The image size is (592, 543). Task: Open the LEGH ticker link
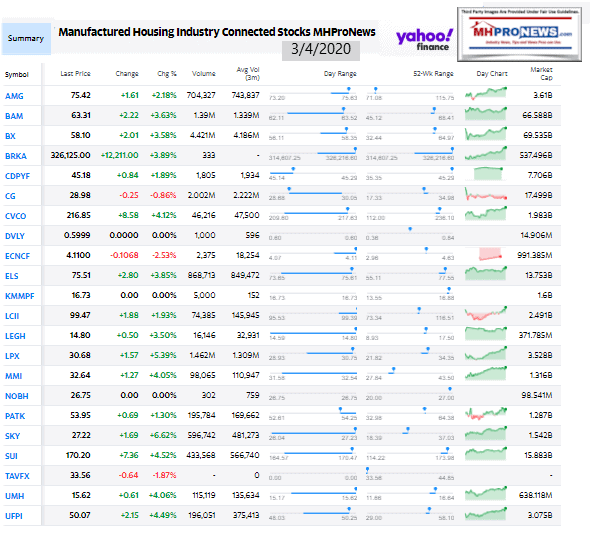[x=15, y=336]
